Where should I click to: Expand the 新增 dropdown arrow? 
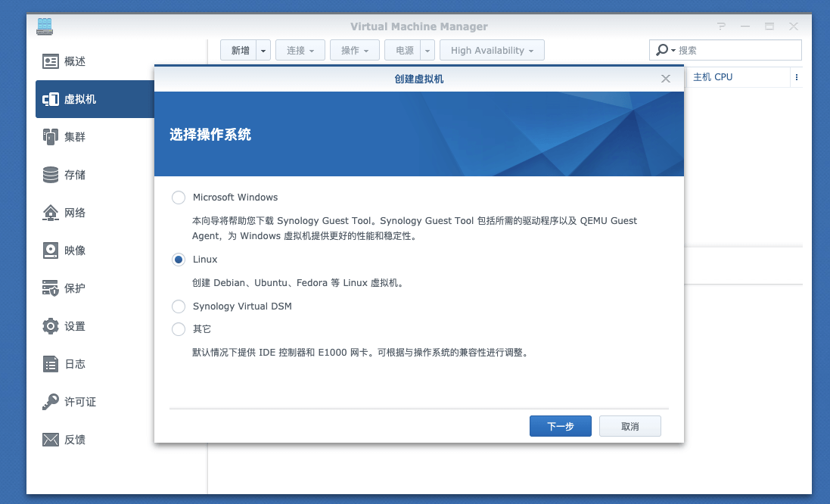[x=263, y=50]
